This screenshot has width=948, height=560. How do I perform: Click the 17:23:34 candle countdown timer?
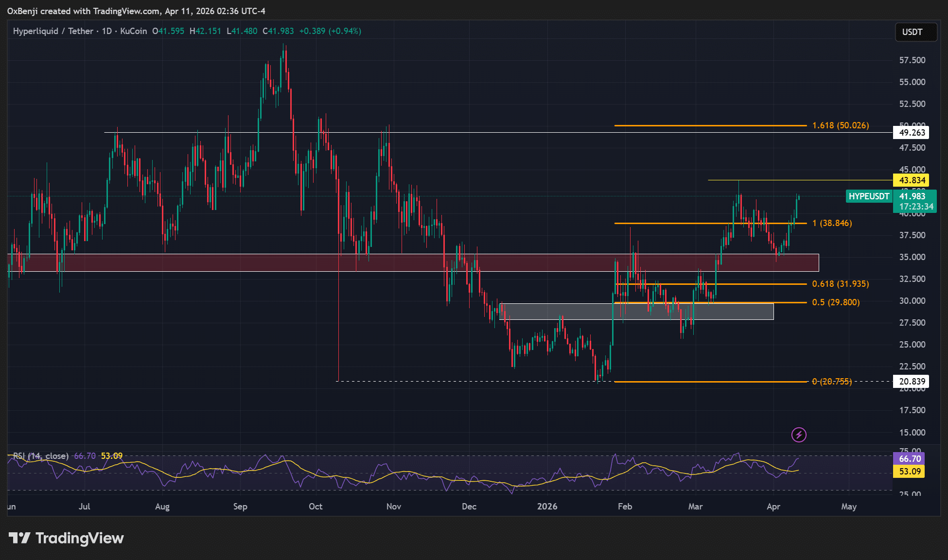[916, 206]
